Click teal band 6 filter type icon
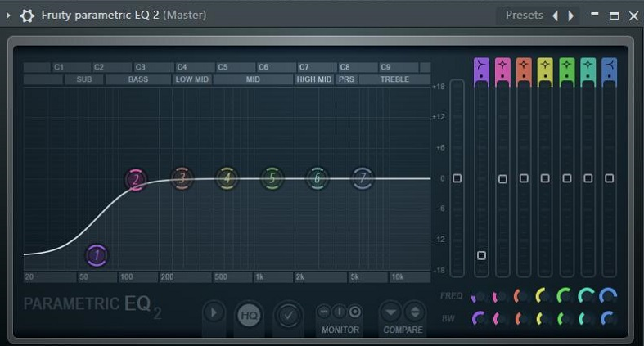Screen dimensions: 644x346 coord(588,65)
